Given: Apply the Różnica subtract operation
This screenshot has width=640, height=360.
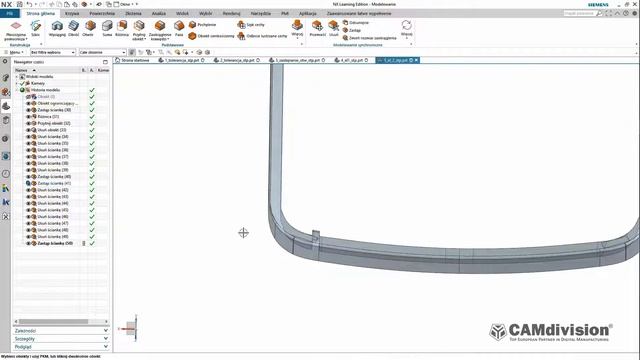Looking at the screenshot, I should [x=122, y=29].
